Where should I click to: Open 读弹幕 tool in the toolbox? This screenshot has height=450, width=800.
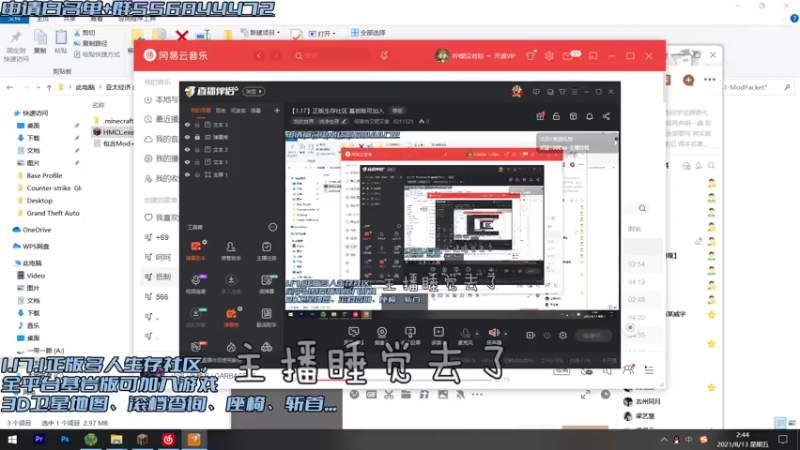tap(266, 284)
